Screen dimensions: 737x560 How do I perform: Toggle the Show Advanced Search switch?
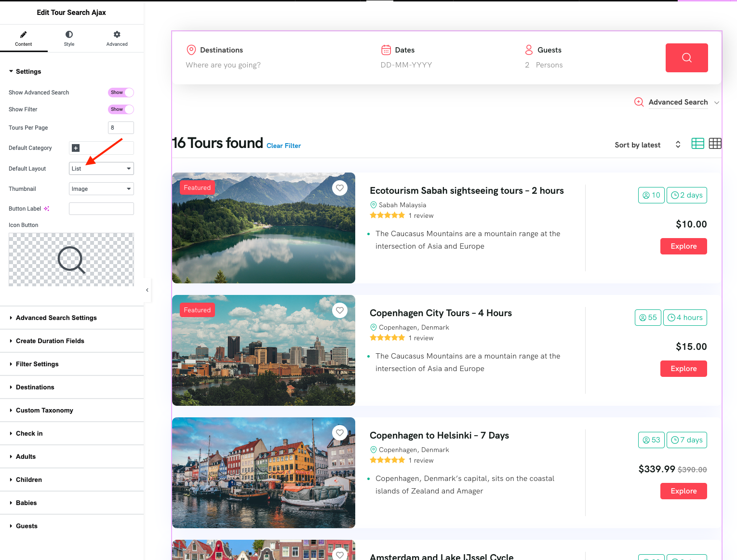pos(121,93)
